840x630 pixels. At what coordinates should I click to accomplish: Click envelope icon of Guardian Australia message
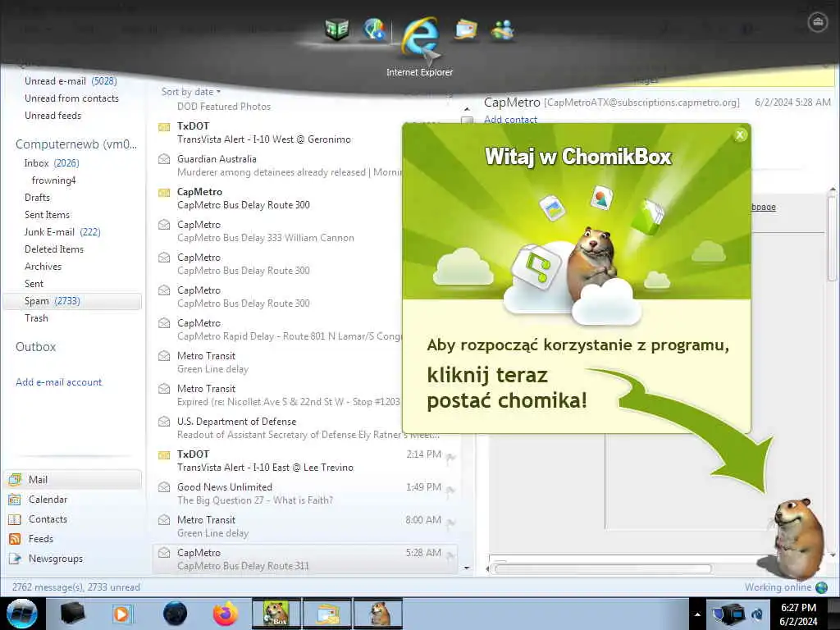(164, 159)
